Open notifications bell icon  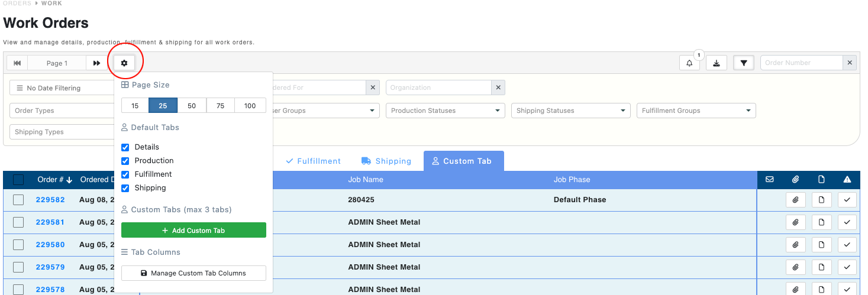(689, 63)
